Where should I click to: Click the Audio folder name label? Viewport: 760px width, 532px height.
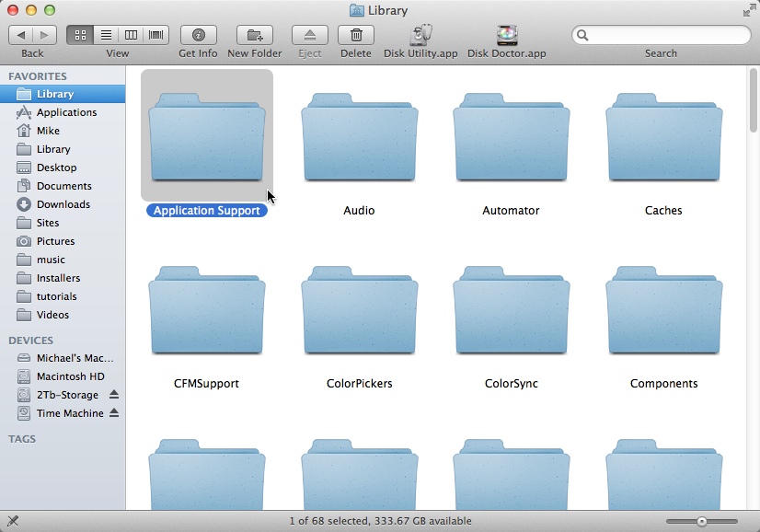point(359,211)
